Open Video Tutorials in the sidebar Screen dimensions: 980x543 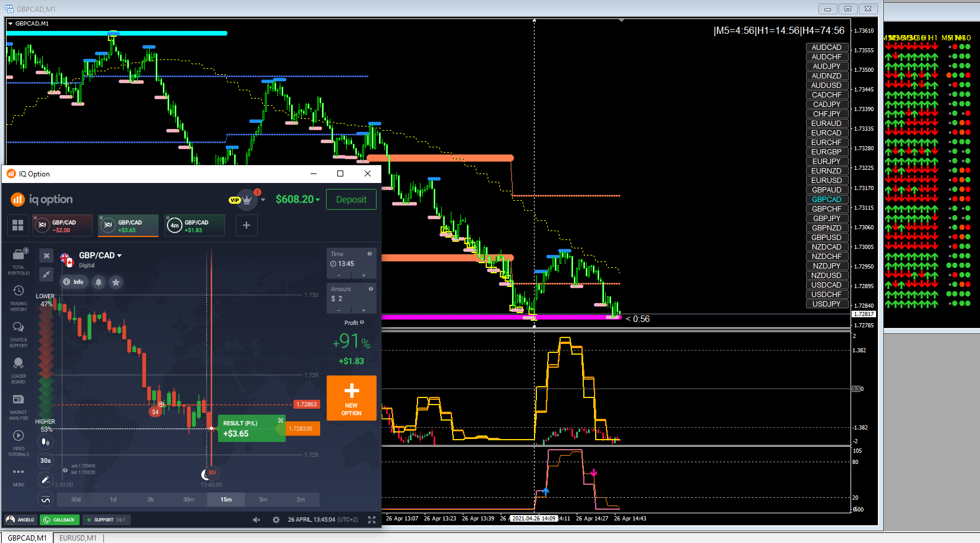tap(18, 443)
